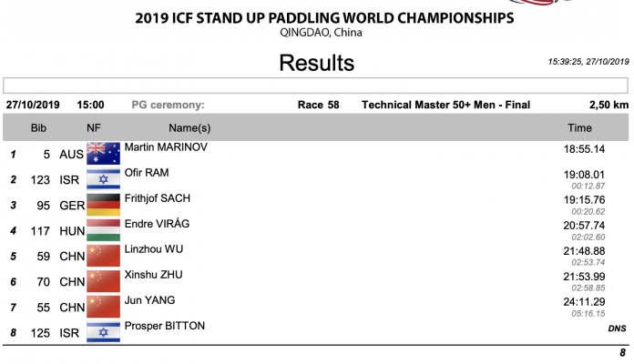Click the Race 58 label

(x=318, y=106)
